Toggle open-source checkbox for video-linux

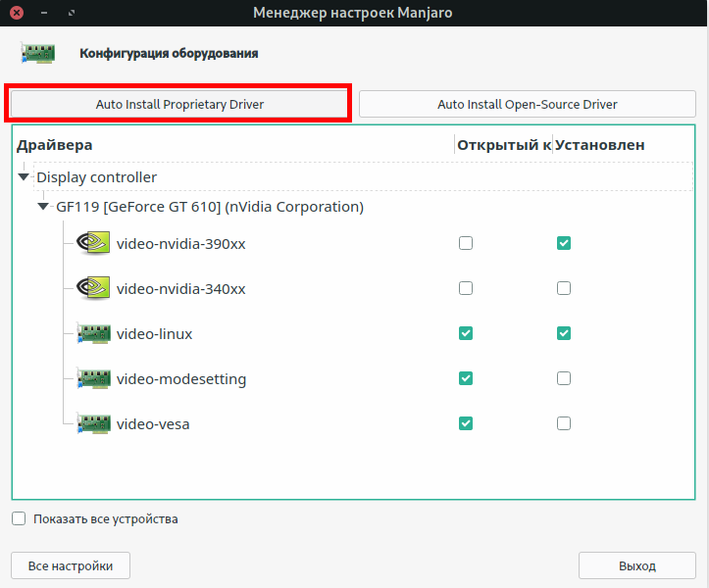466,333
